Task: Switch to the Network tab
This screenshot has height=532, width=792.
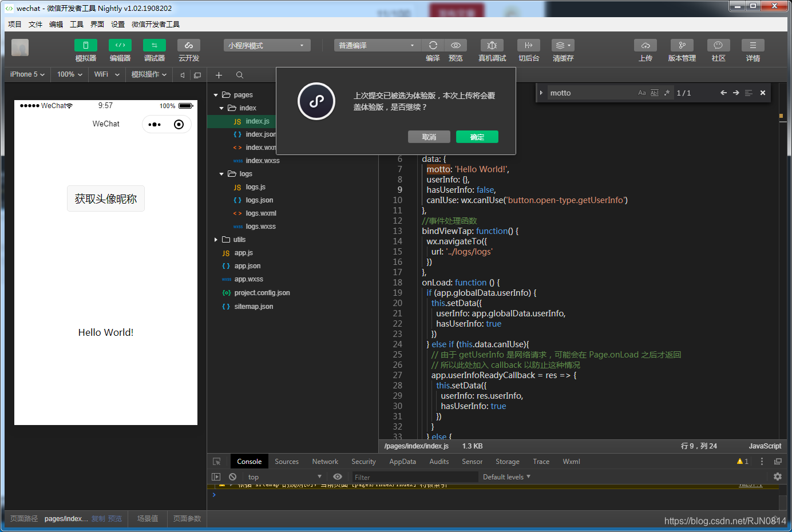Action: click(x=325, y=462)
